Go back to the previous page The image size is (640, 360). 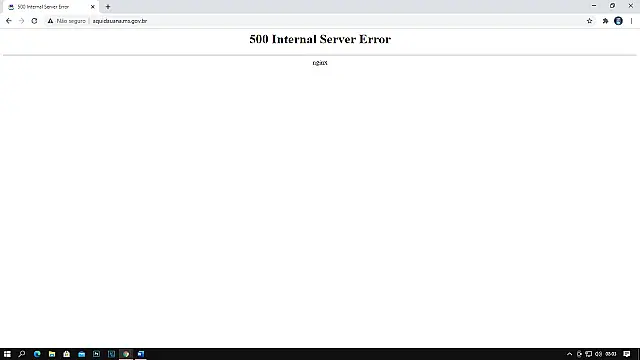tap(9, 21)
